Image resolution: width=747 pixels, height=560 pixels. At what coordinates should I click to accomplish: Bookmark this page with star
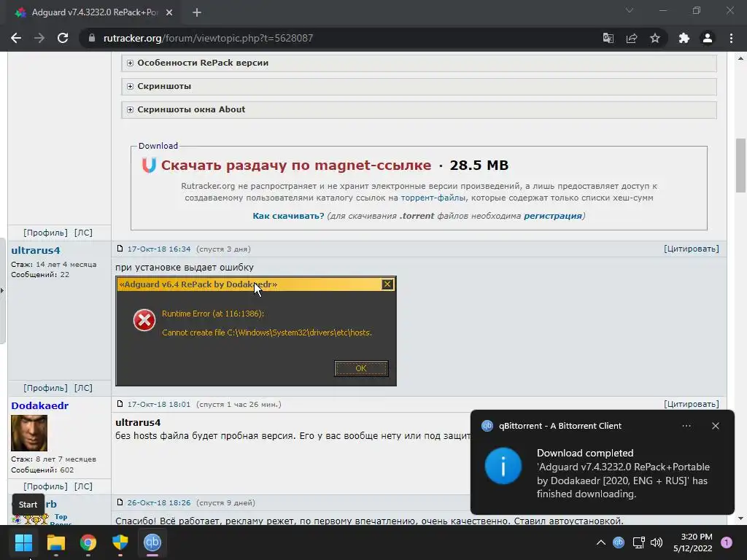[x=655, y=38]
